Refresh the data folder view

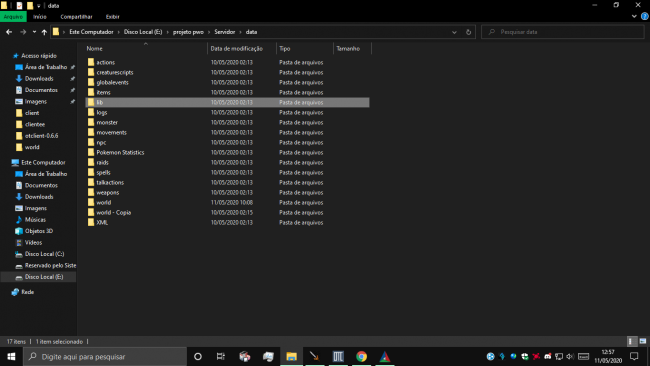(x=468, y=32)
